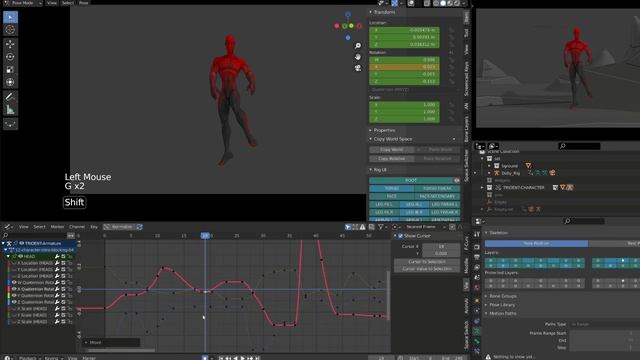This screenshot has height=360, width=640.
Task: Select the Annotate tool
Action: 10,97
